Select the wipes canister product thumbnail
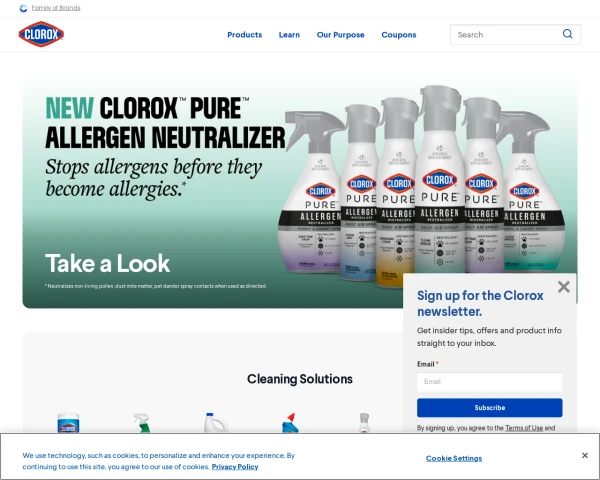600x480 pixels. [68, 423]
